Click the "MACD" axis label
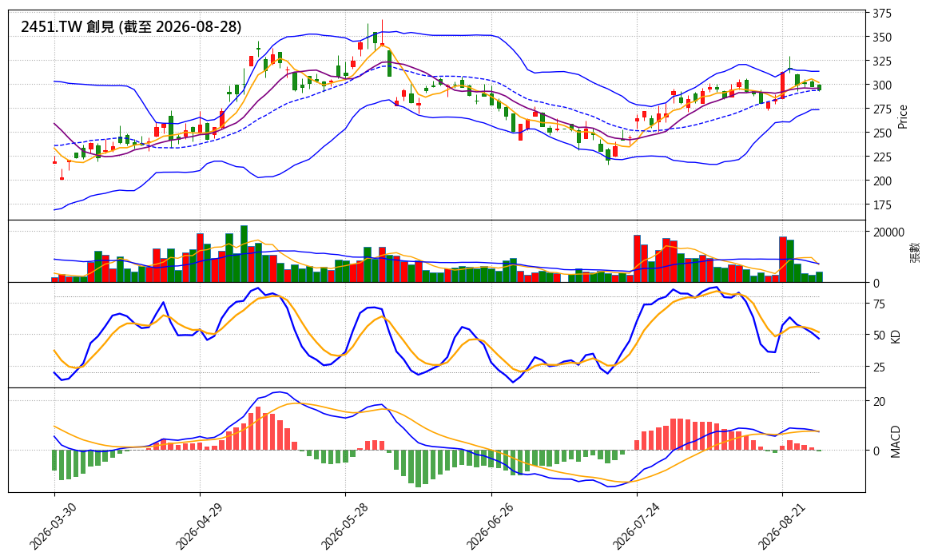Image resolution: width=930 pixels, height=560 pixels. pyautogui.click(x=896, y=441)
